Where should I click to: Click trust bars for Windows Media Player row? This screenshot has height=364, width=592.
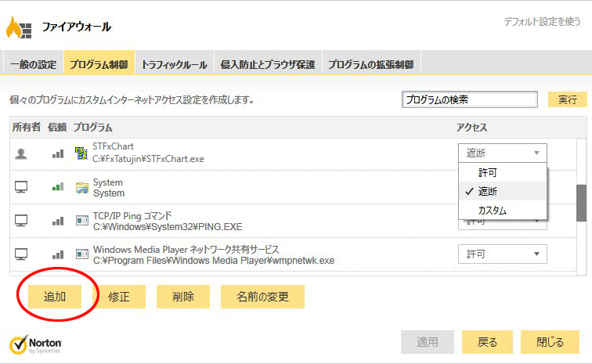point(58,255)
